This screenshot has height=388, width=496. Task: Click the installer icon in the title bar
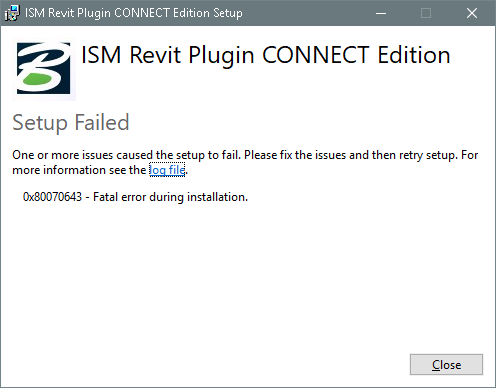pos(12,13)
